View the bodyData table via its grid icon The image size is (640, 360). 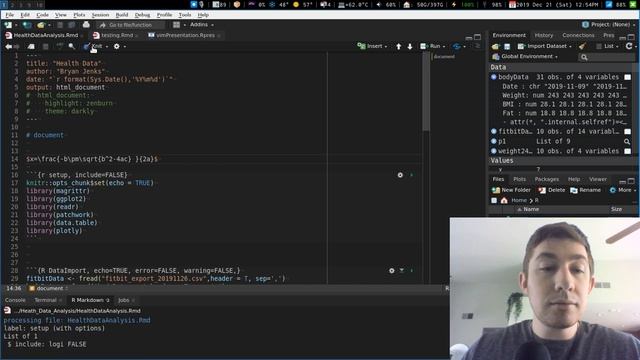pyautogui.click(x=628, y=77)
